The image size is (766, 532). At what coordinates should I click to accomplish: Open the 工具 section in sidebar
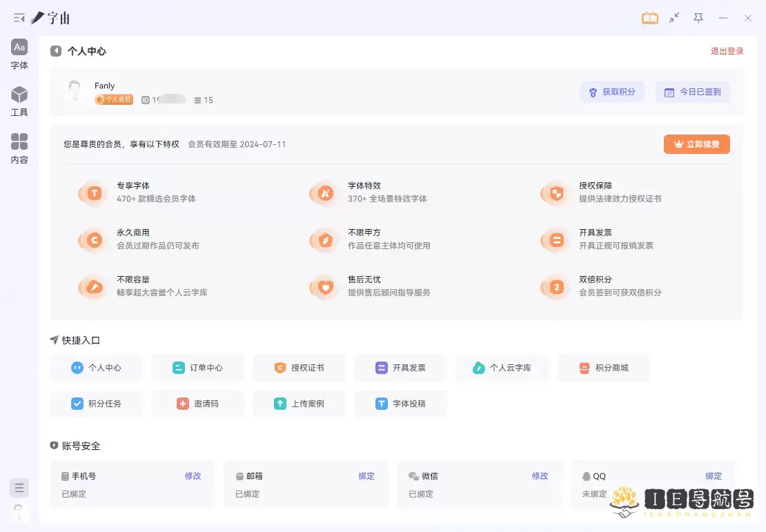(x=19, y=101)
